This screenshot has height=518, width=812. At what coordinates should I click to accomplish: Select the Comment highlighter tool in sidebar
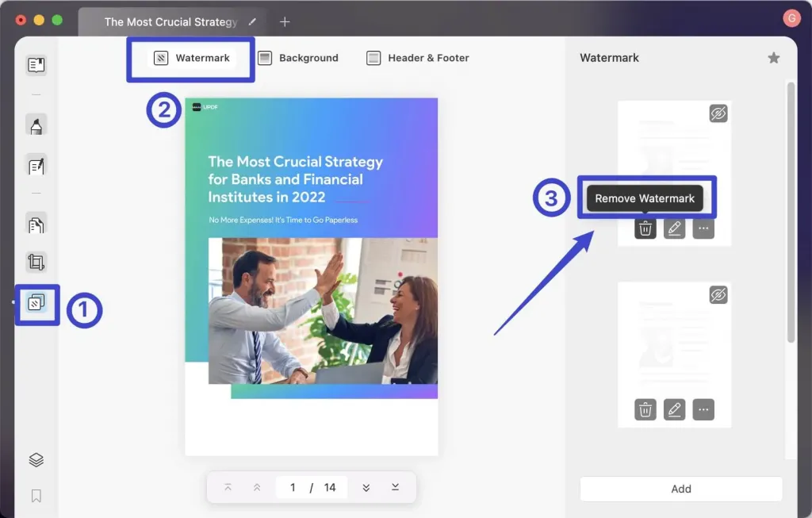coord(36,125)
